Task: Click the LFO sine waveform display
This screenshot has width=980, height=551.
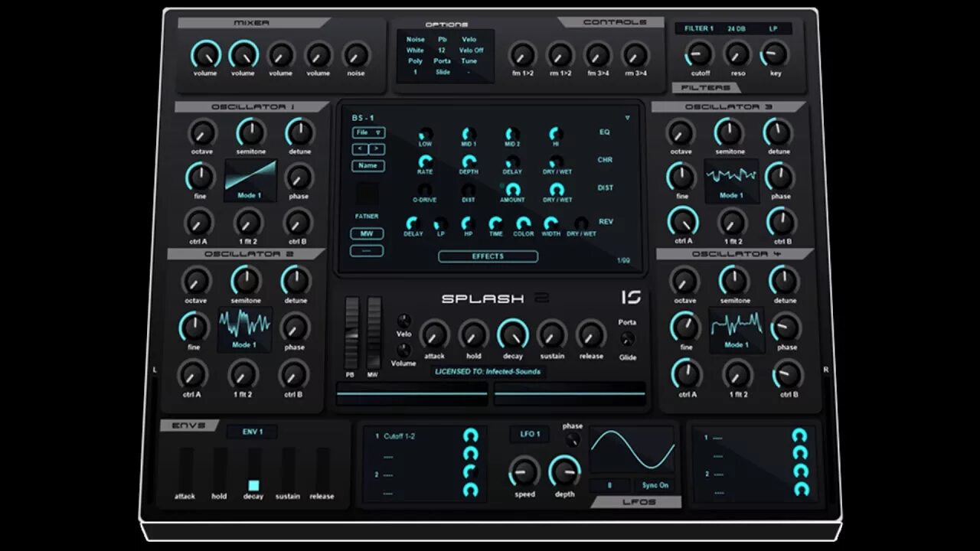Action: tap(632, 451)
